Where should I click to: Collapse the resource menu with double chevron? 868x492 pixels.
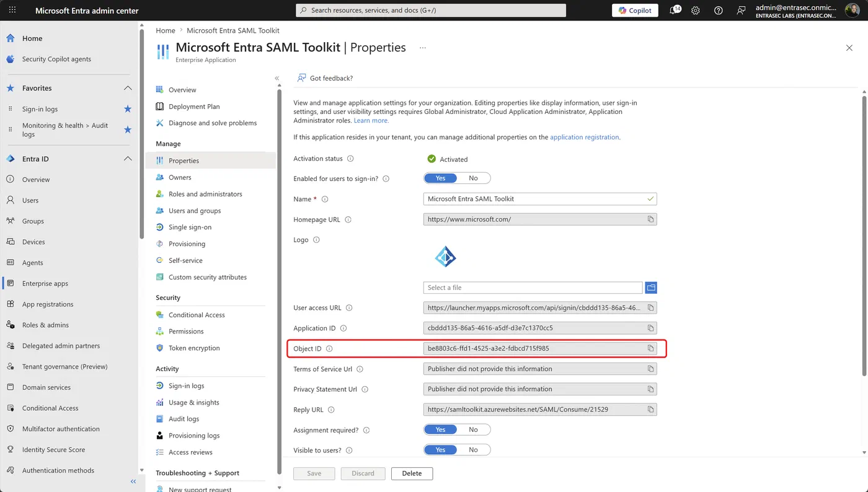(x=277, y=78)
